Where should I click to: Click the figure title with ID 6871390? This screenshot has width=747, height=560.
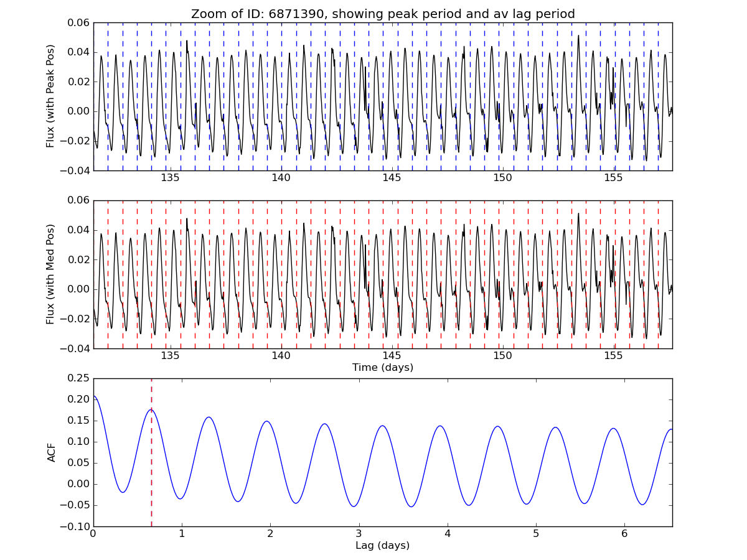click(382, 14)
